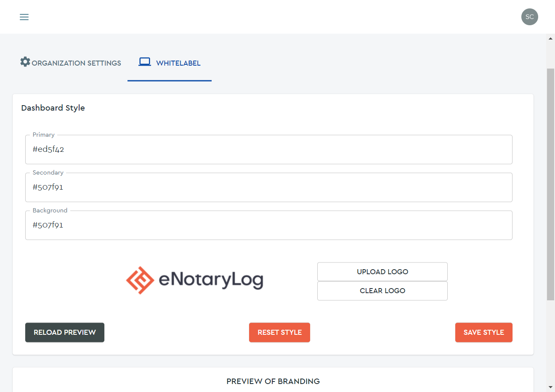Open the SC user avatar menu
Image resolution: width=555 pixels, height=392 pixels.
click(529, 17)
